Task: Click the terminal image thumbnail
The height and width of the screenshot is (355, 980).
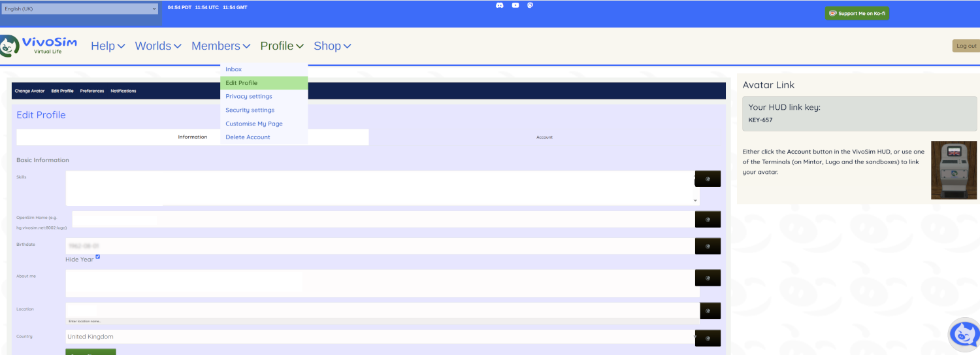Action: pyautogui.click(x=953, y=170)
